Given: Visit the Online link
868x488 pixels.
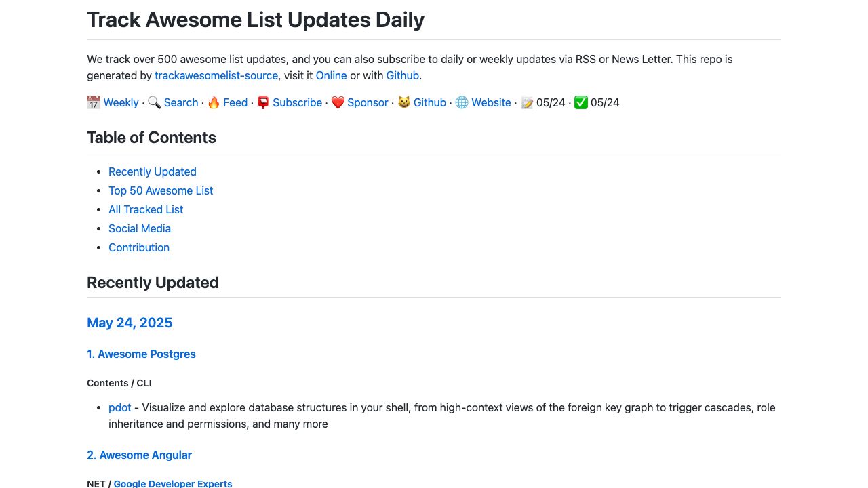Looking at the screenshot, I should tap(331, 75).
